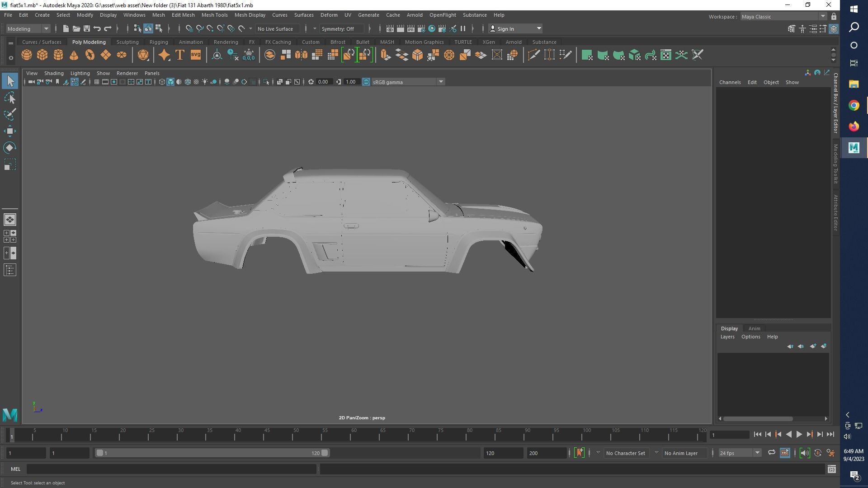The width and height of the screenshot is (868, 488).
Task: Switch to the Anim layer tab
Action: click(x=754, y=328)
